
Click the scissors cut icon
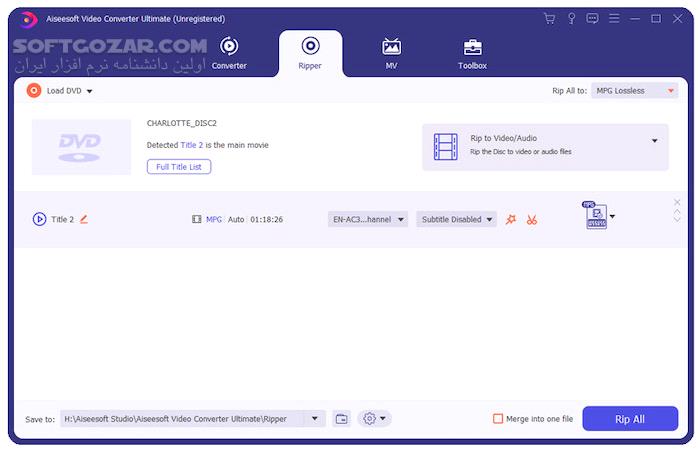(x=531, y=220)
